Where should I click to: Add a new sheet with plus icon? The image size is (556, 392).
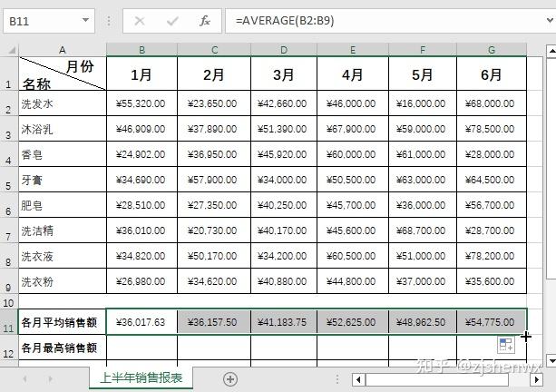tap(230, 379)
